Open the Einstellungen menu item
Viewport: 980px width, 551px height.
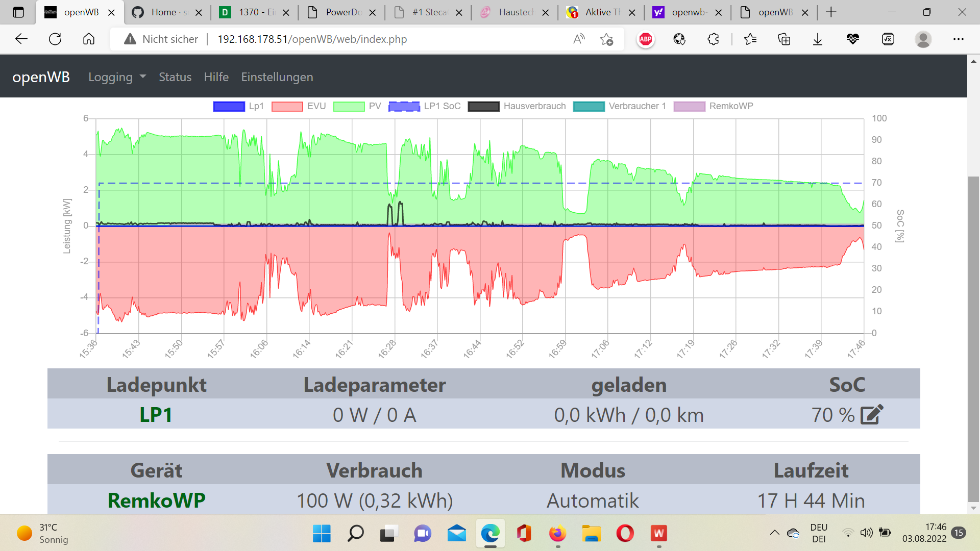(277, 77)
